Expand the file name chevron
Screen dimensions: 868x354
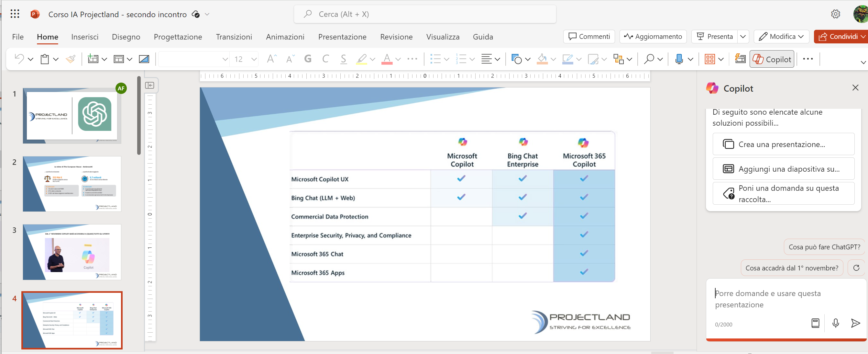[207, 14]
